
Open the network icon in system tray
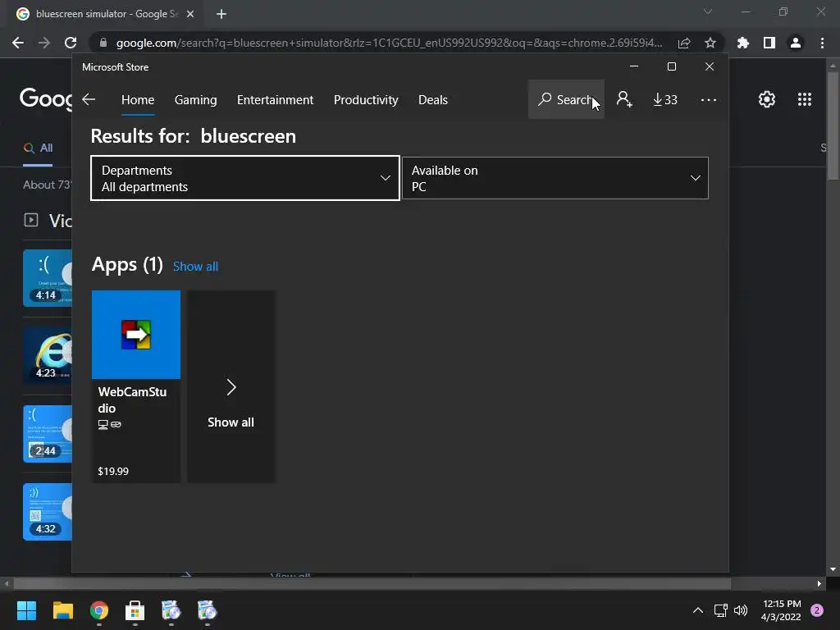[x=720, y=610]
